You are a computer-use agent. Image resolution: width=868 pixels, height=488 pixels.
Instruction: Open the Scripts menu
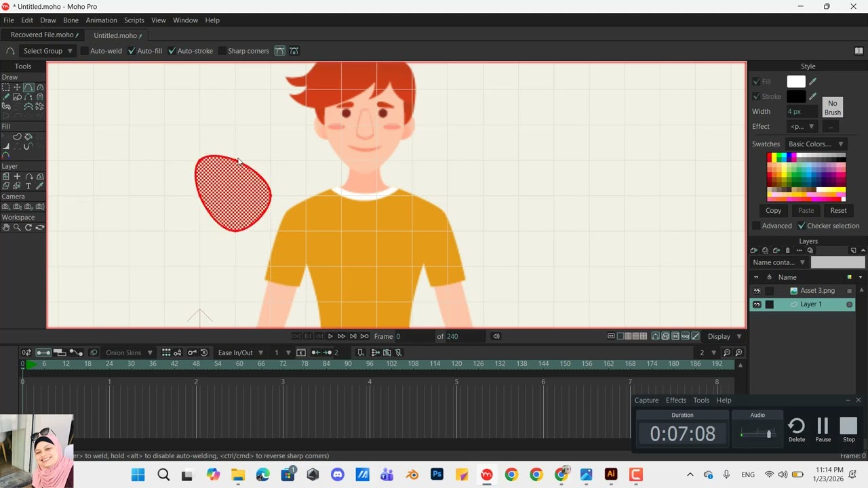coord(134,20)
